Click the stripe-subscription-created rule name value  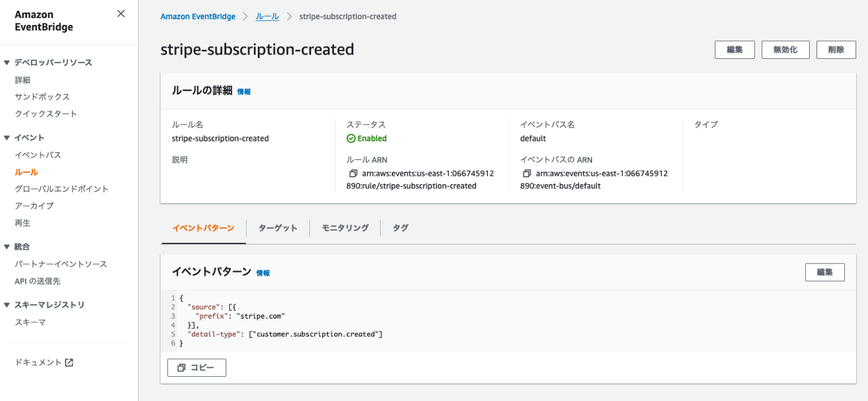click(220, 139)
